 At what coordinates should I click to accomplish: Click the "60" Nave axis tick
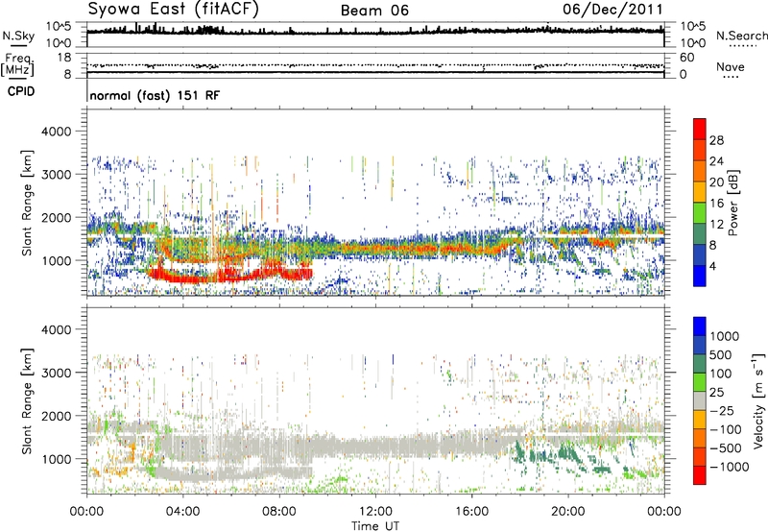[687, 58]
